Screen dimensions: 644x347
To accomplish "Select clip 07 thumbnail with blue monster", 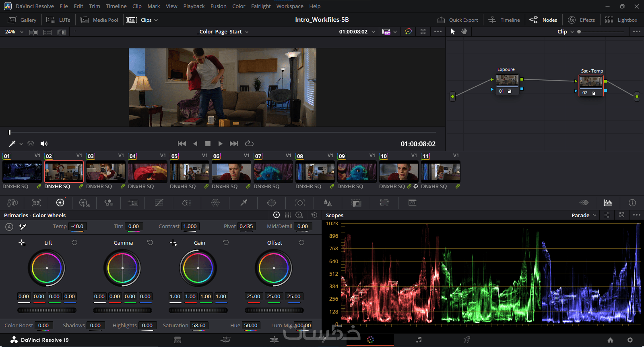I will tap(273, 172).
